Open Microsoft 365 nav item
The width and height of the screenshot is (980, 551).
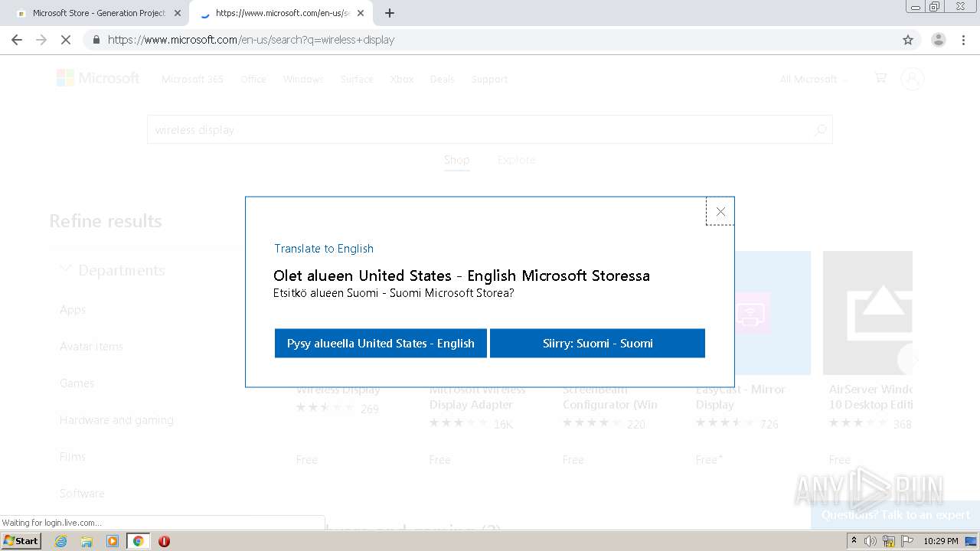[x=192, y=79]
